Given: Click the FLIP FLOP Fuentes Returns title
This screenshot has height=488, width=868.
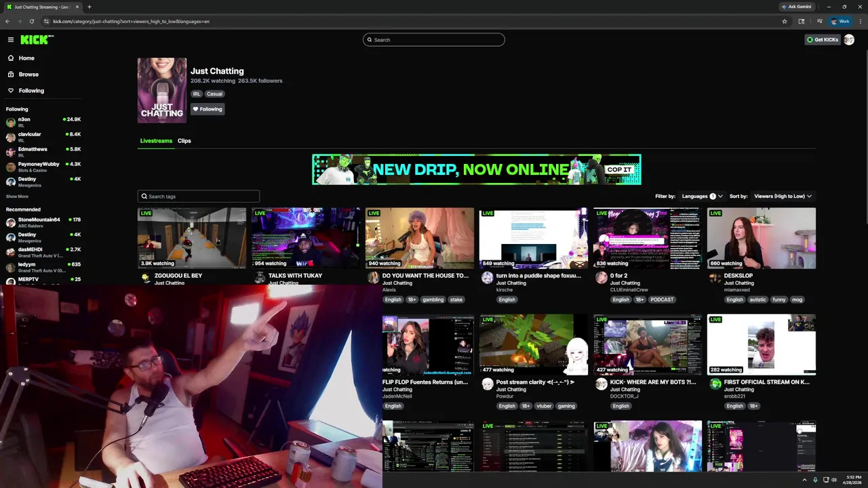Looking at the screenshot, I should [x=425, y=382].
